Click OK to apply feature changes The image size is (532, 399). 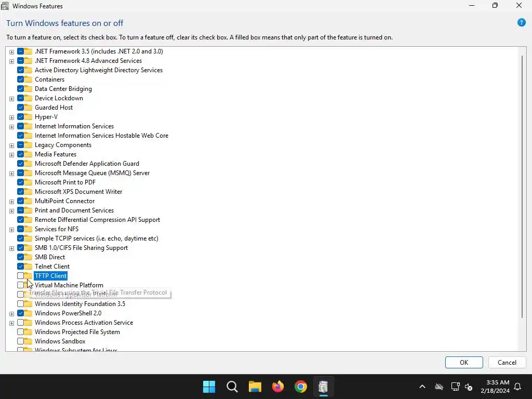coord(464,362)
